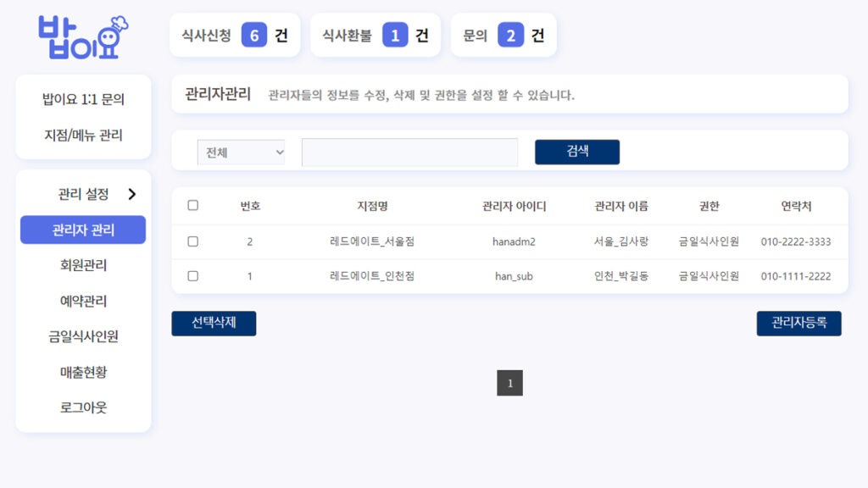Select page 1 in pagination
The width and height of the screenshot is (868, 488).
[509, 383]
